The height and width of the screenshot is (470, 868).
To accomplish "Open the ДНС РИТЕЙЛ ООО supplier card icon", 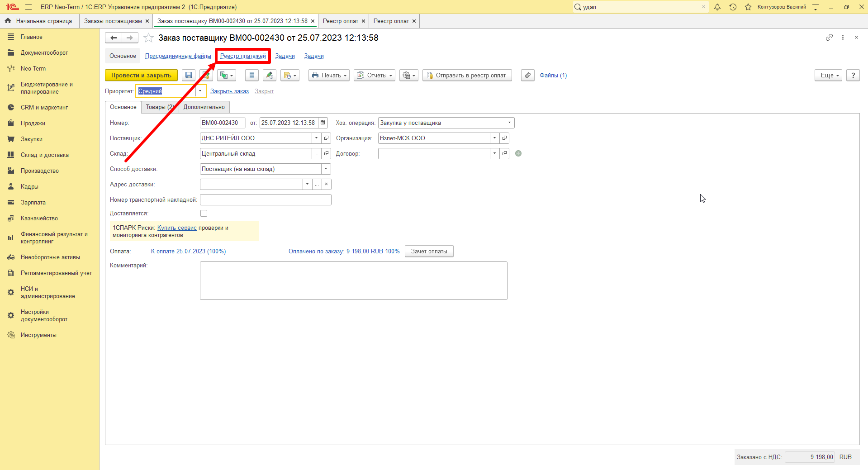I will point(326,138).
